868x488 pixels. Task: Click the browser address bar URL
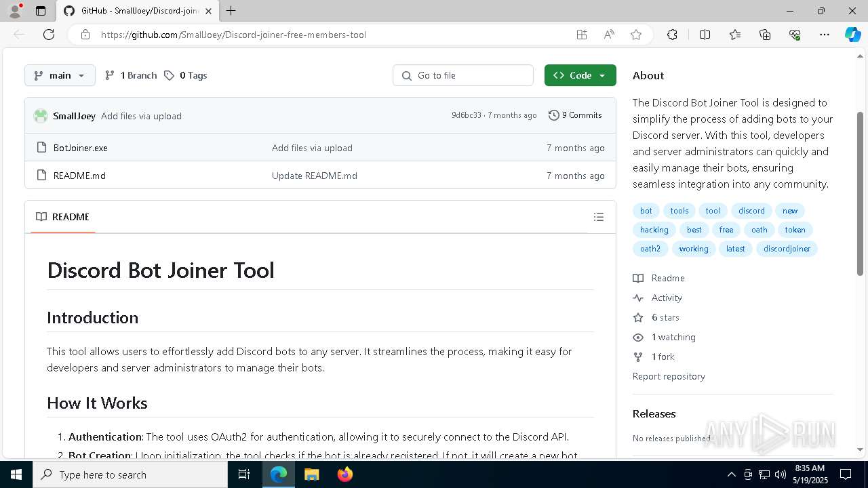coord(233,35)
